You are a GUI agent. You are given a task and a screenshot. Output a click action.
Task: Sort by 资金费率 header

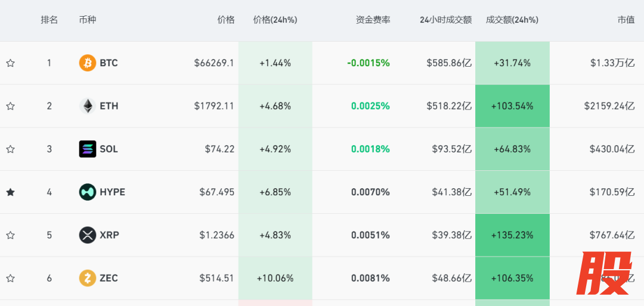tap(373, 20)
